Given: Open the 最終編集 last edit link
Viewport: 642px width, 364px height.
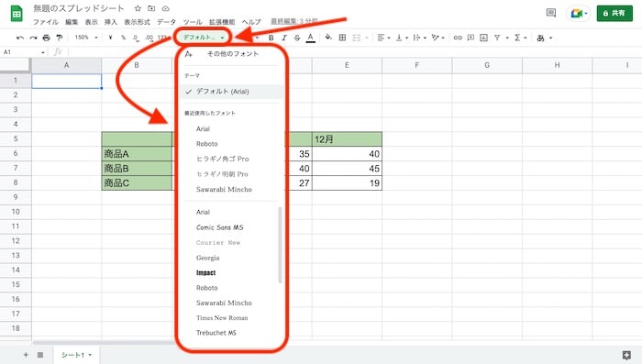Looking at the screenshot, I should 294,21.
